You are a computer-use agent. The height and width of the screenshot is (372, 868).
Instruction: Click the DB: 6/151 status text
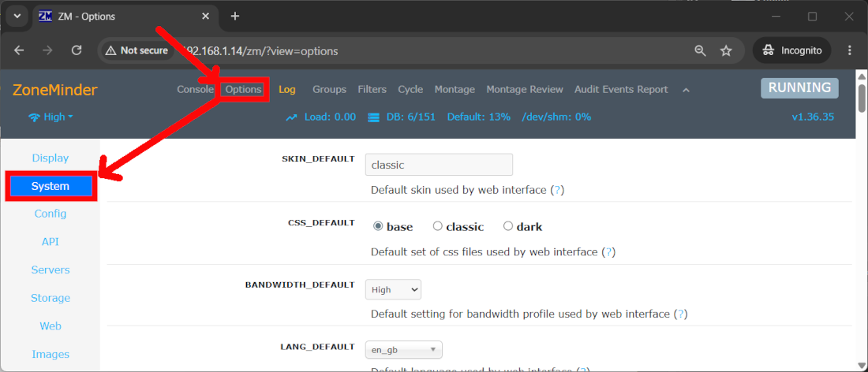pos(411,117)
